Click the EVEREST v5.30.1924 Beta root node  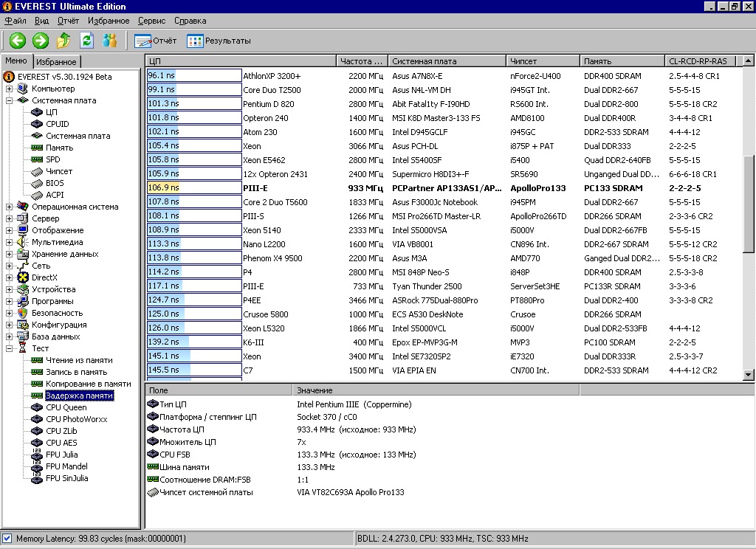[65, 77]
